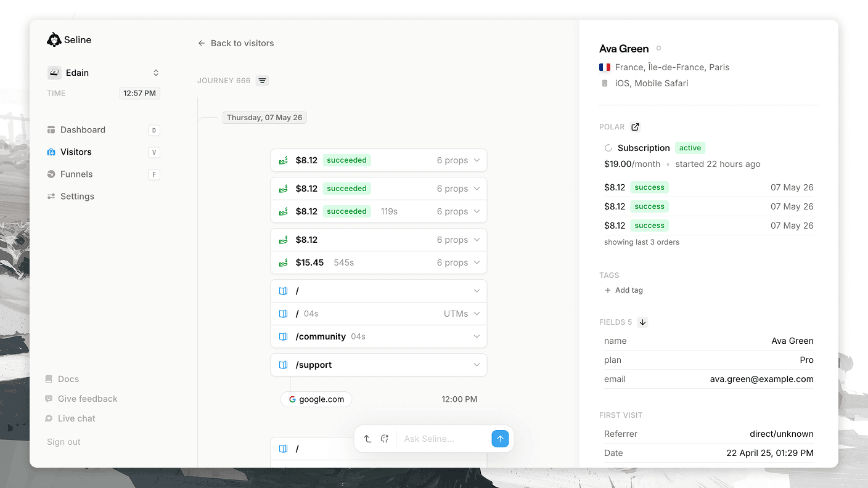The image size is (868, 488).
Task: Click the France, Île-de-France, Paris location
Action: pyautogui.click(x=672, y=67)
